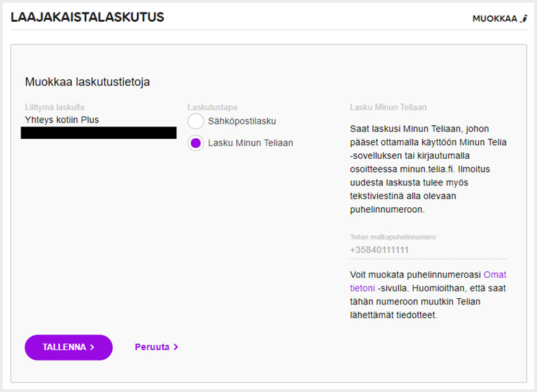Screen dimensions: 537x392
Task: Select the Lasku Minun Teliaan radio button
Action: click(196, 143)
